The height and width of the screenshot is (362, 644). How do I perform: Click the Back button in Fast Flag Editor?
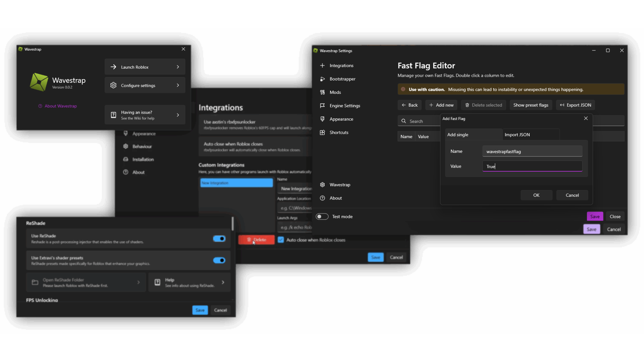point(410,105)
